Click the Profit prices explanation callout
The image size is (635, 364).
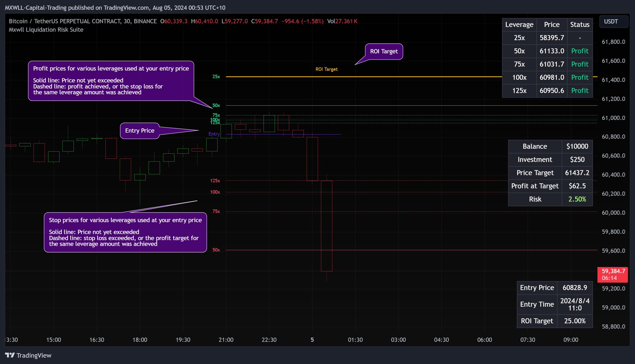tap(111, 81)
